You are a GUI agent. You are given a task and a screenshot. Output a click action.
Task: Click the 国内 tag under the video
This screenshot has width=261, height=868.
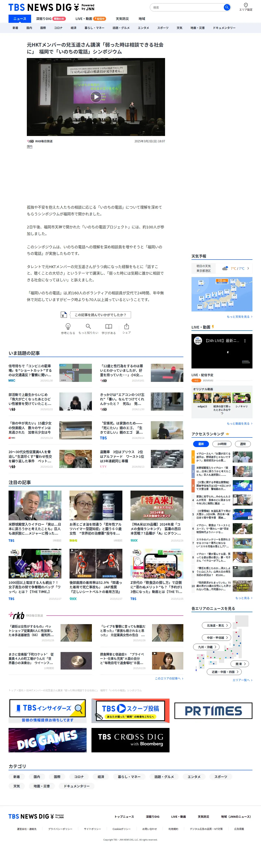(x=30, y=147)
